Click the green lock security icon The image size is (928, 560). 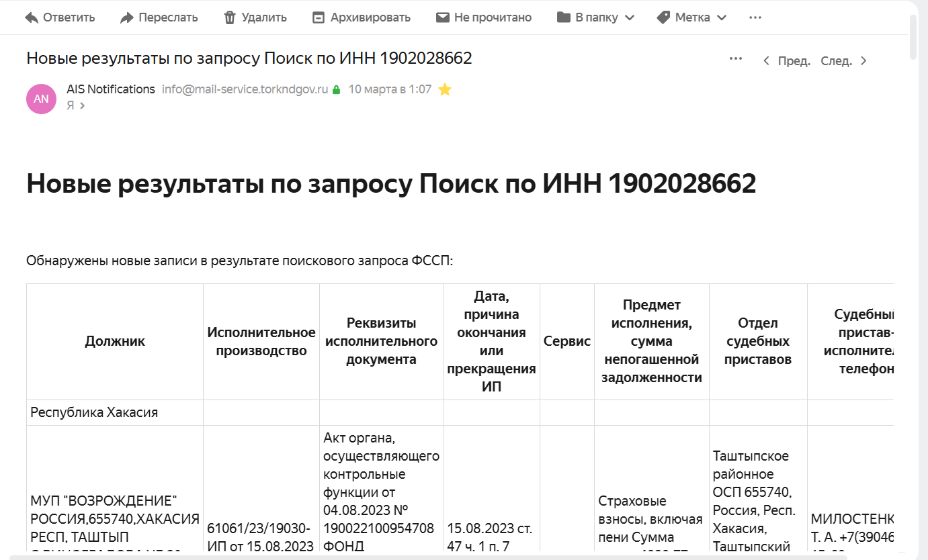337,89
